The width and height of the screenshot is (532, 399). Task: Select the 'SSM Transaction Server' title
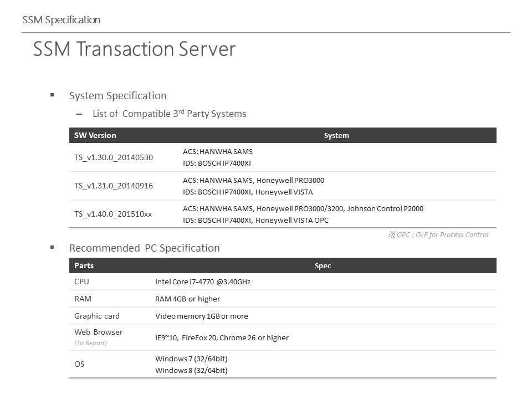[x=134, y=49]
